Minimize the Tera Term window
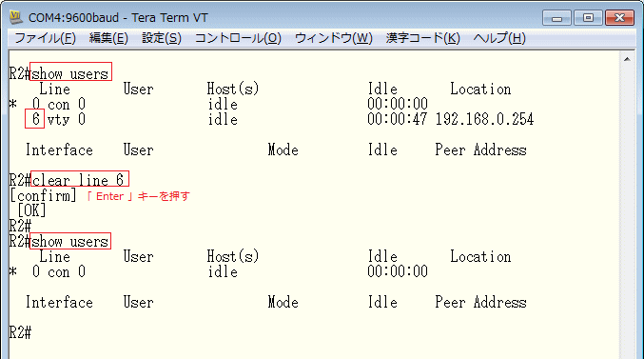 point(556,18)
